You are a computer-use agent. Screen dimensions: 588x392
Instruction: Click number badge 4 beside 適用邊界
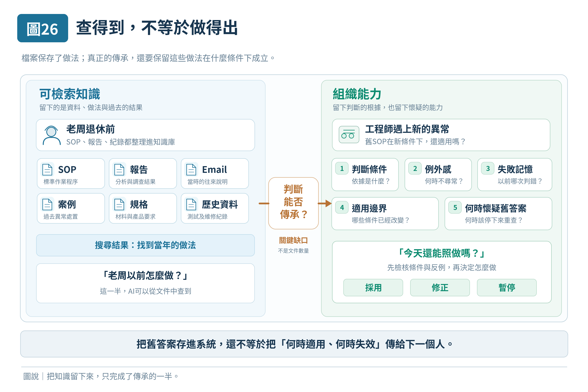(342, 207)
